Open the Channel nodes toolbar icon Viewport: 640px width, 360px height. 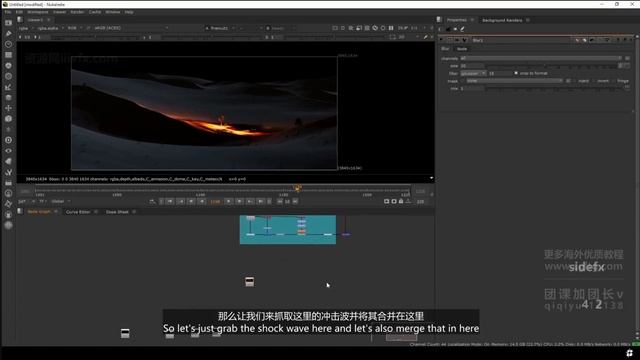pyautogui.click(x=8, y=55)
